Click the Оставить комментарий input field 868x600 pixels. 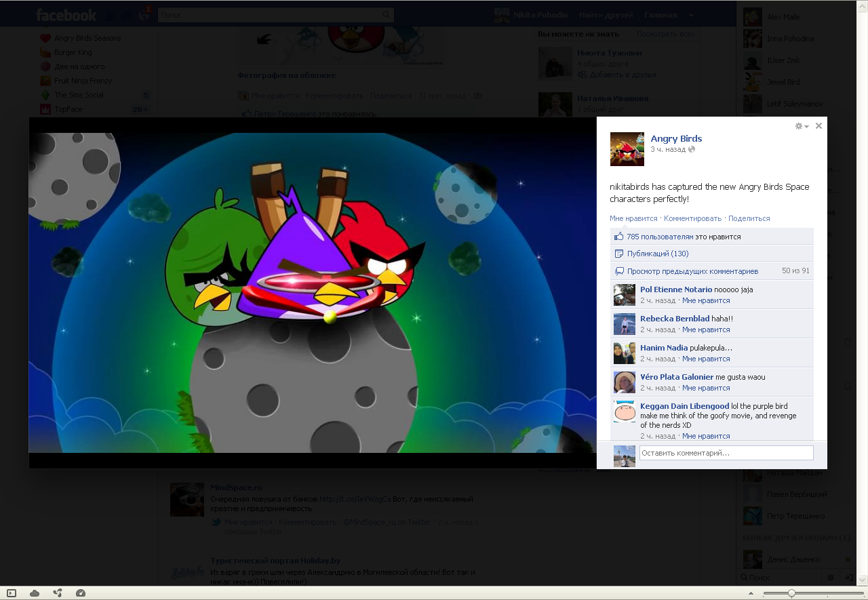(726, 453)
